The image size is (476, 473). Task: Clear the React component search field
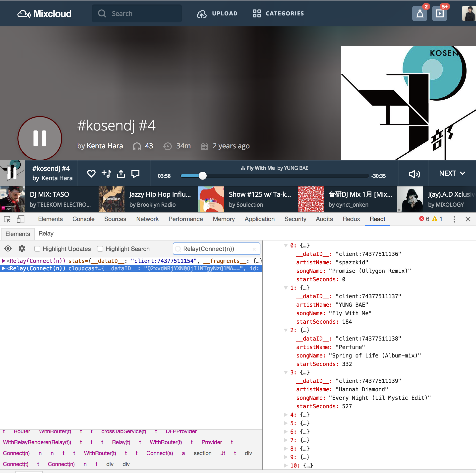254,249
